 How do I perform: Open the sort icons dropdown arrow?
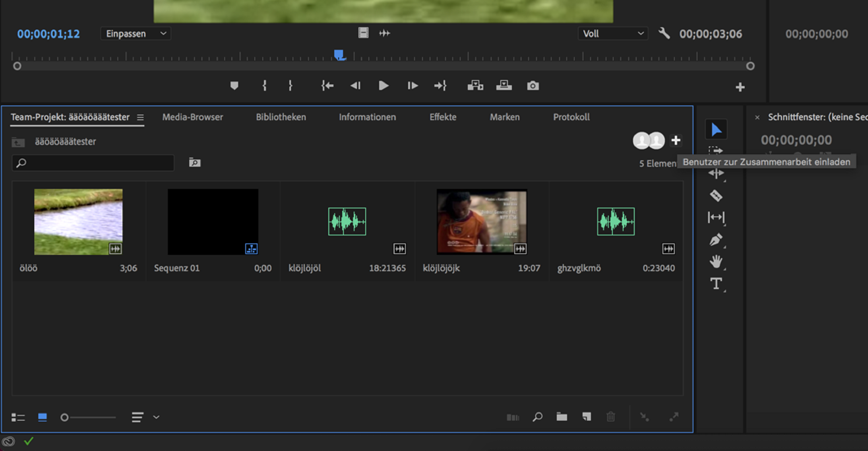tap(156, 417)
